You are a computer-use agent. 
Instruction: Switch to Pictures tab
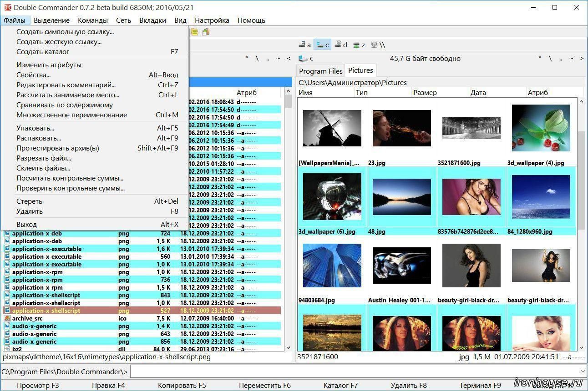click(360, 70)
